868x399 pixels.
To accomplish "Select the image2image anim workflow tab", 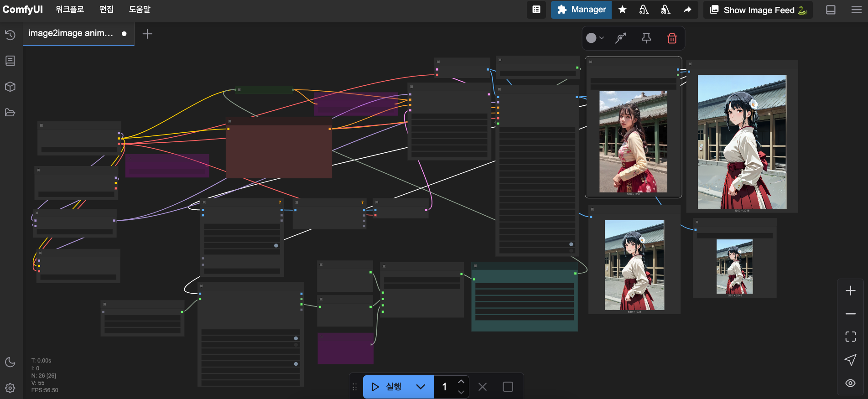I will (71, 33).
